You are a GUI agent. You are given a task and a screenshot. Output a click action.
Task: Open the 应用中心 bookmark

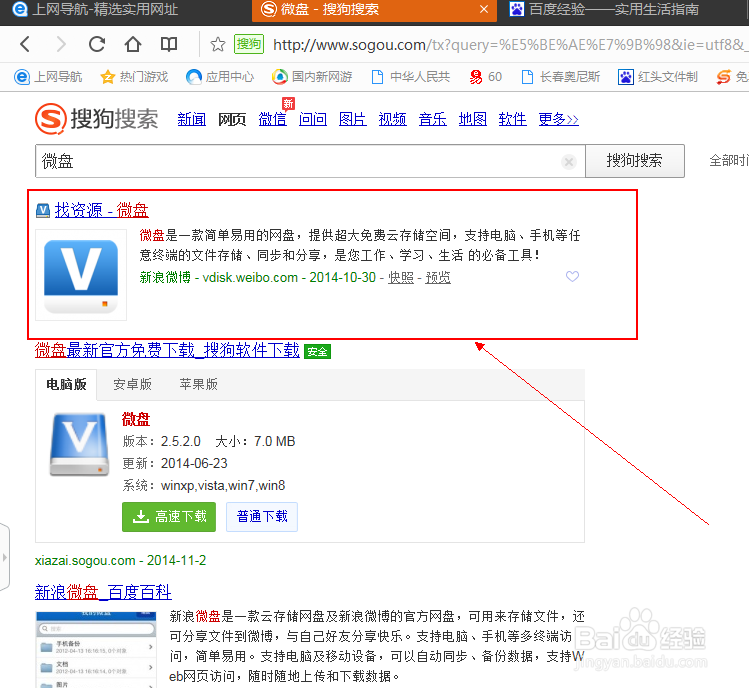point(220,77)
